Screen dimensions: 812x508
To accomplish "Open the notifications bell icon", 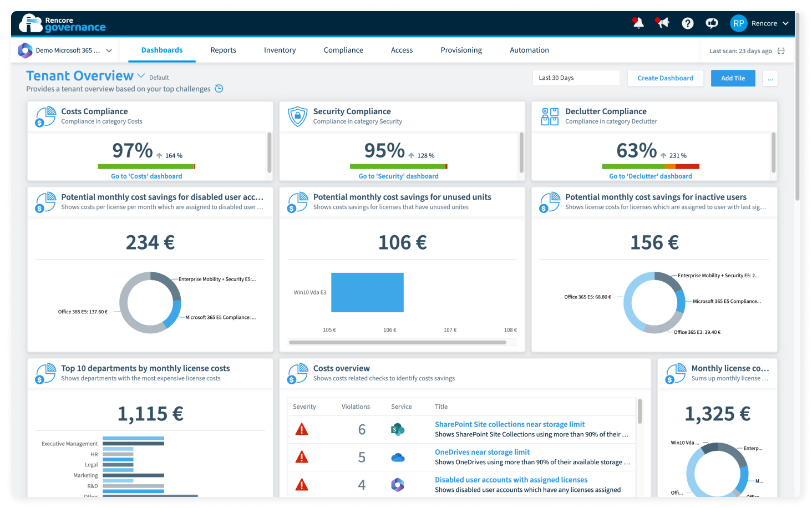I will (x=637, y=23).
